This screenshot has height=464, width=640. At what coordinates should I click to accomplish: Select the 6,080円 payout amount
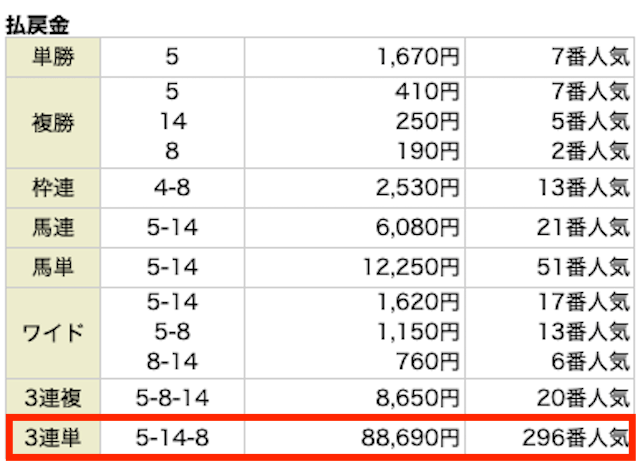click(418, 228)
